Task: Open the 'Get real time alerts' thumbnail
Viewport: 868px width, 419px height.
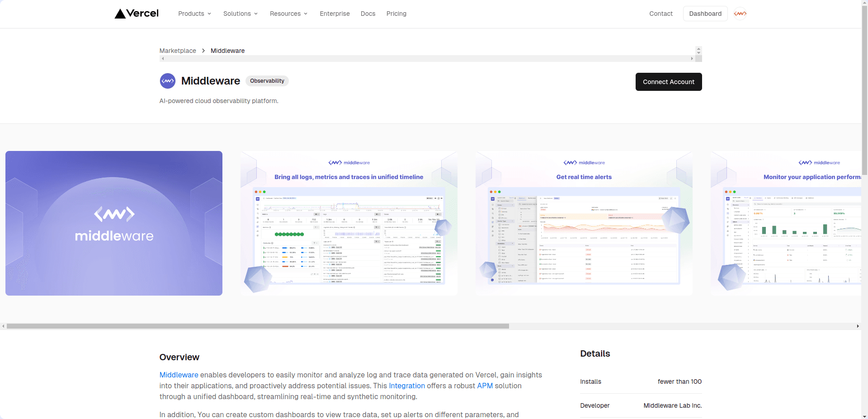Action: 584,223
